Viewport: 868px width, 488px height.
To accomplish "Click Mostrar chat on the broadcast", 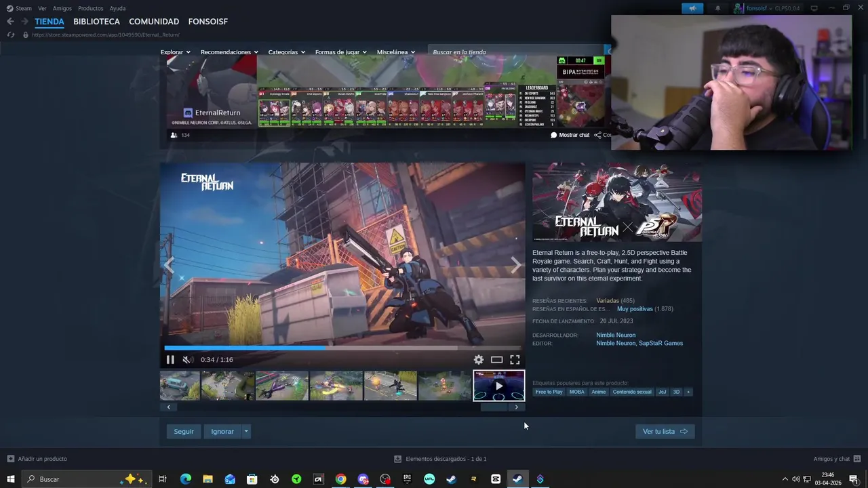I will (570, 135).
